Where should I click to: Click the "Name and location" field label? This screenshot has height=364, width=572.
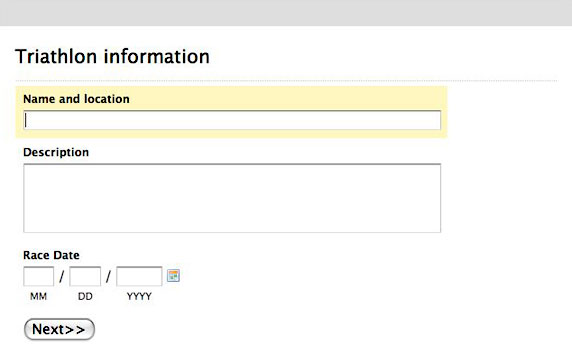[x=76, y=99]
